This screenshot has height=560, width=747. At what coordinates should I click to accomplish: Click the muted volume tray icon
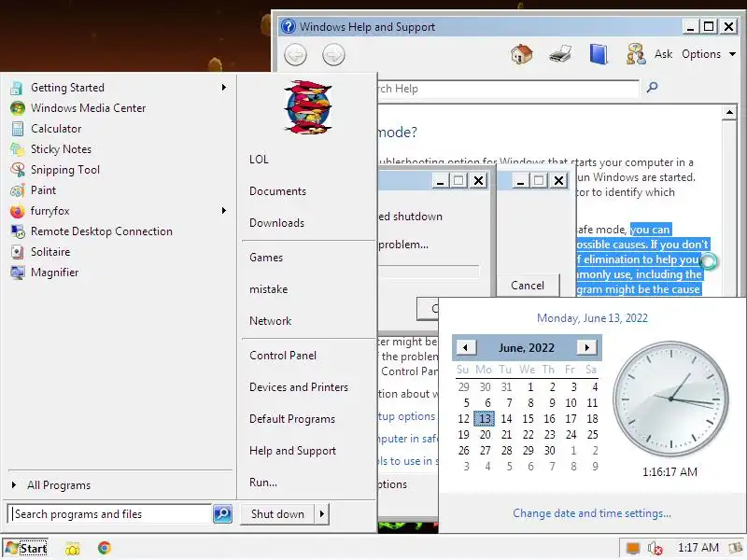click(x=655, y=549)
